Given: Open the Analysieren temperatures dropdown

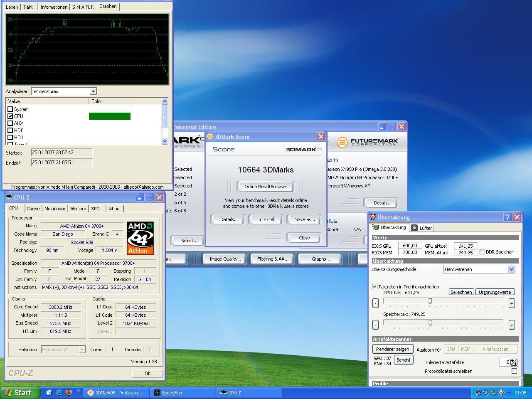Looking at the screenshot, I should tap(93, 91).
